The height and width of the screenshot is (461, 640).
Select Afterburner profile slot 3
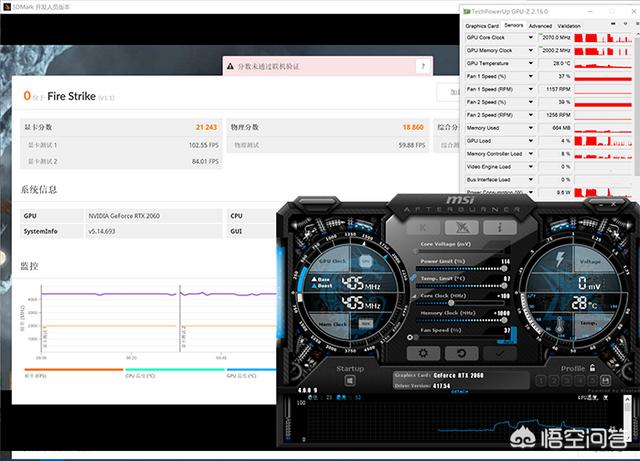tap(567, 381)
